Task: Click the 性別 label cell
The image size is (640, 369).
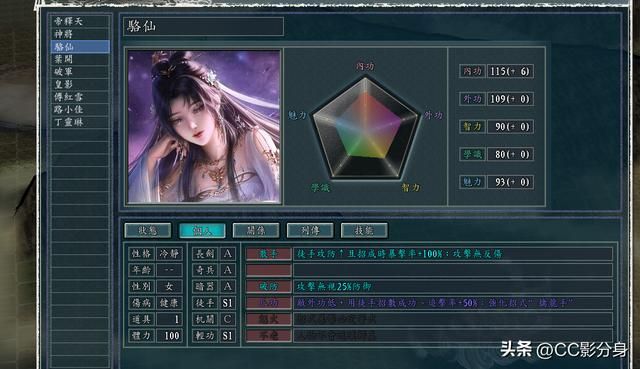Action: (141, 287)
